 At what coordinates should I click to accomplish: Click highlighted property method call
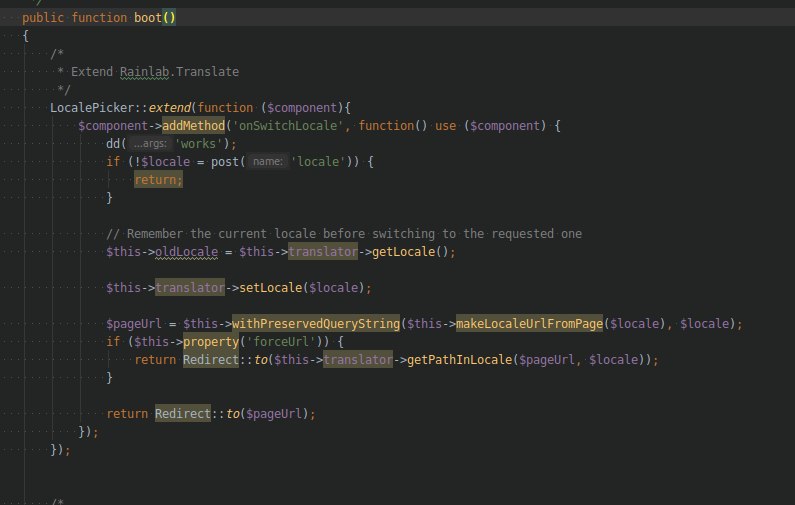211,342
